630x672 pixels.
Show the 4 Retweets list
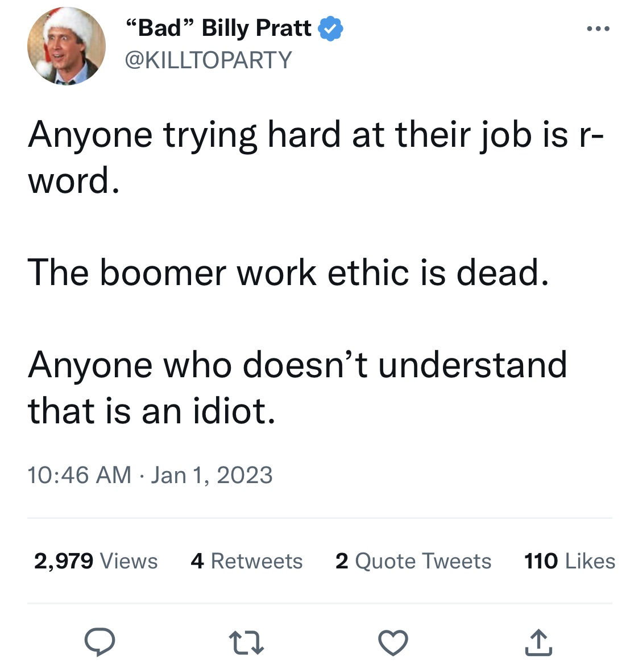click(x=247, y=561)
